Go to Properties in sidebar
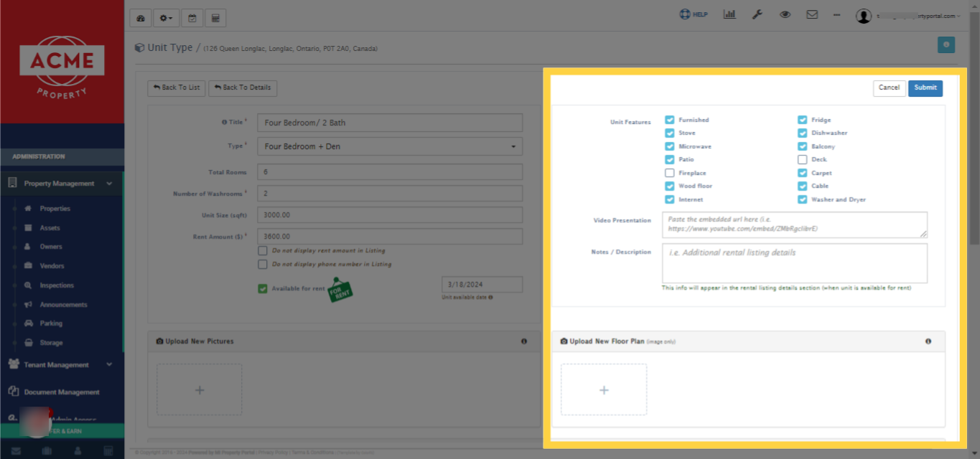 click(55, 209)
